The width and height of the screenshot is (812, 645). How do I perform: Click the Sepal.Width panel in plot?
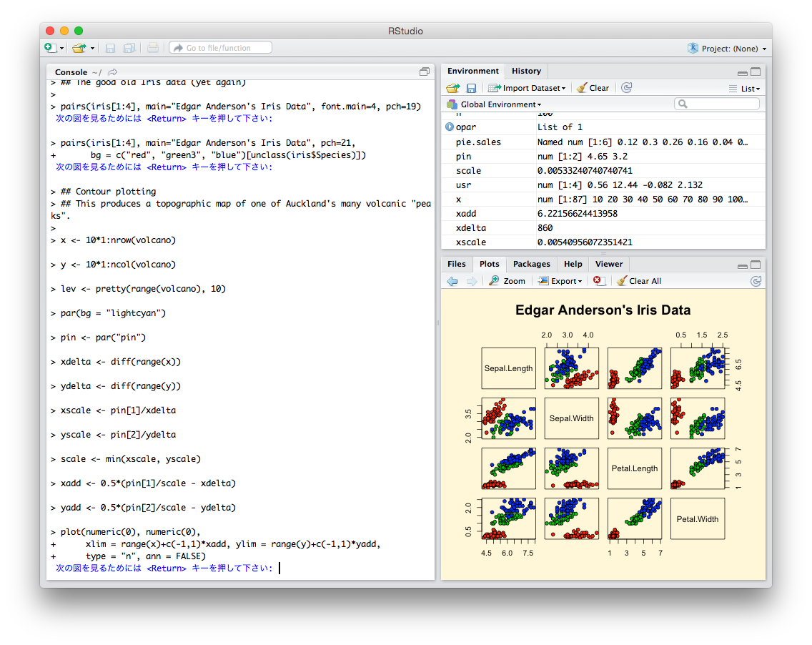tap(572, 418)
